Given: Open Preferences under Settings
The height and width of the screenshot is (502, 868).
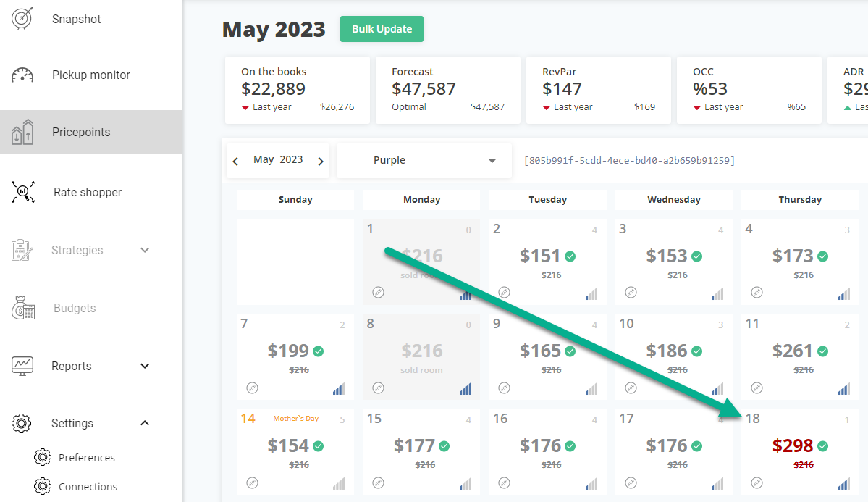Looking at the screenshot, I should click(x=87, y=458).
